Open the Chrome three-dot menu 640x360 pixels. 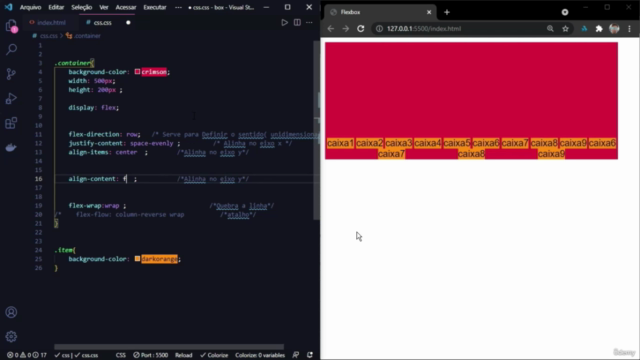click(629, 29)
